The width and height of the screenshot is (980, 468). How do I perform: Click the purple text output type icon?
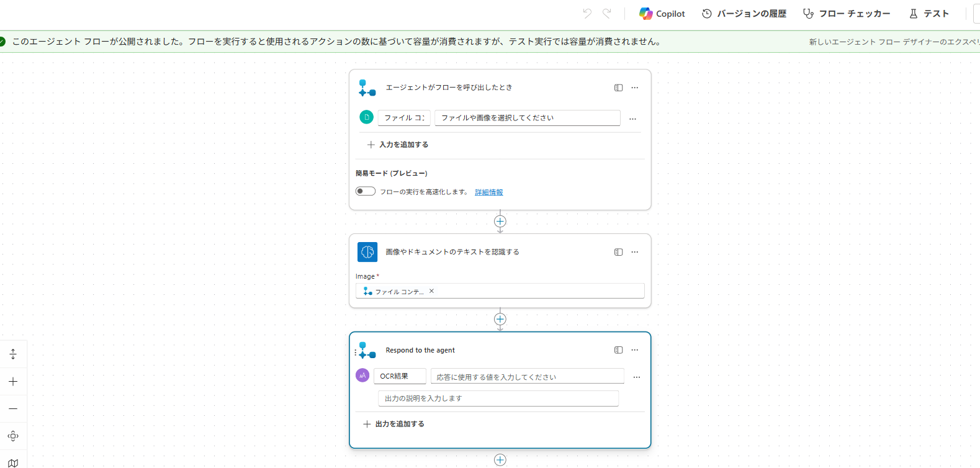(362, 376)
